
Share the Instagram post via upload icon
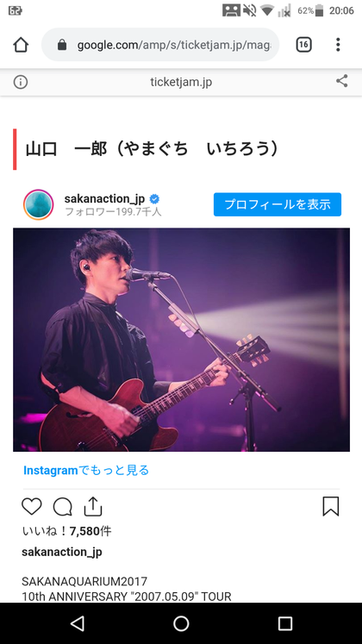tap(93, 506)
